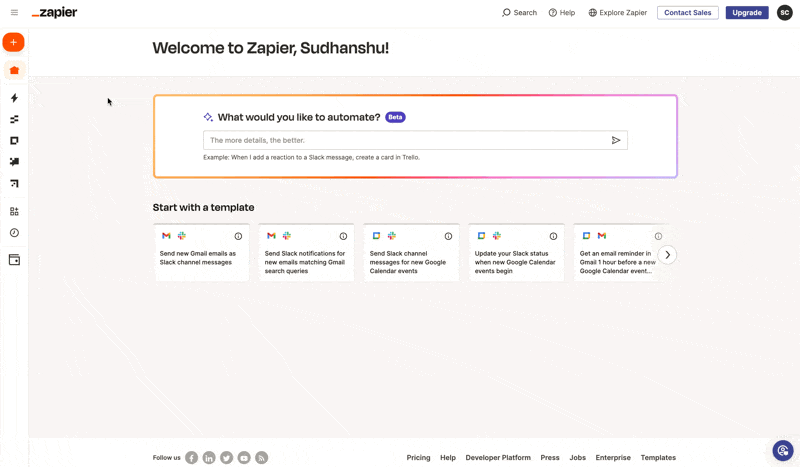Expand the hamburger sidebar menu
Viewport: 800px width, 467px height.
tap(14, 13)
